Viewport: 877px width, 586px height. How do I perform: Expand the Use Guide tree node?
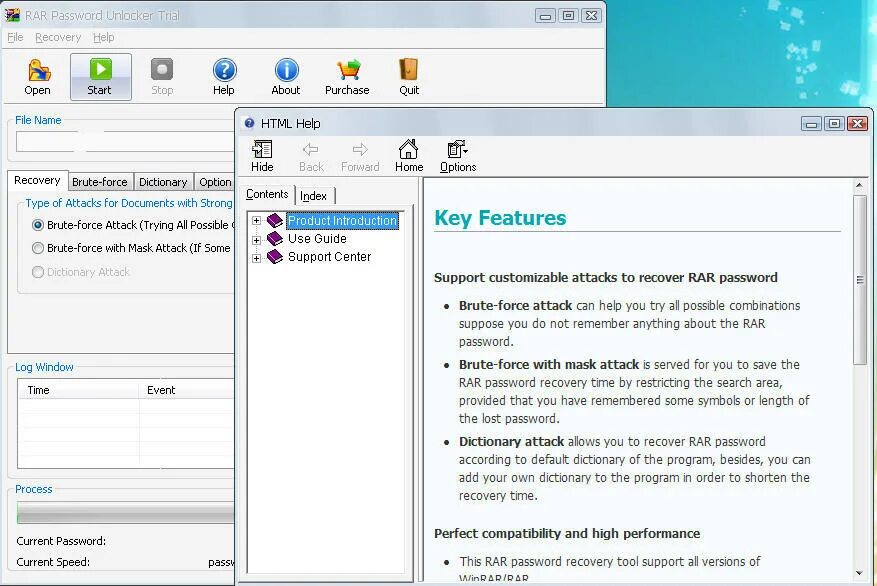pos(256,240)
